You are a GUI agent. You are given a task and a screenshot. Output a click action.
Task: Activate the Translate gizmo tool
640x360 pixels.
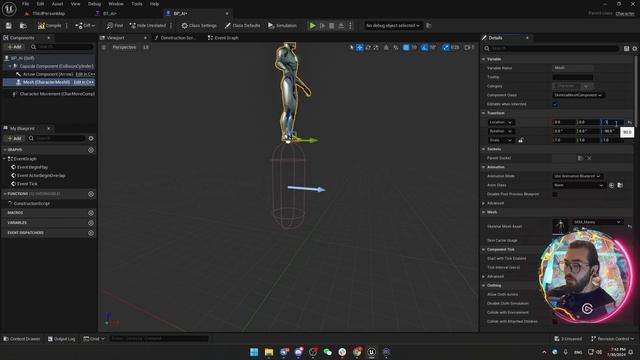click(x=360, y=47)
